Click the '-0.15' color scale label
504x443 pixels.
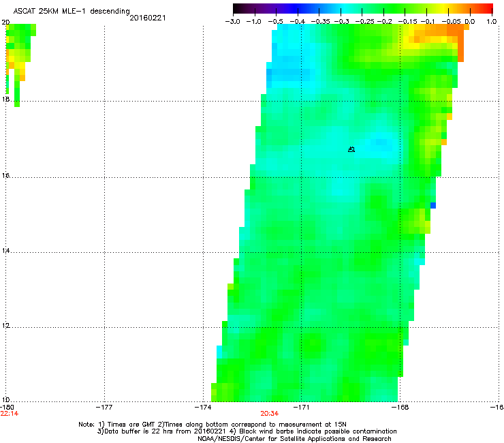pyautogui.click(x=407, y=22)
